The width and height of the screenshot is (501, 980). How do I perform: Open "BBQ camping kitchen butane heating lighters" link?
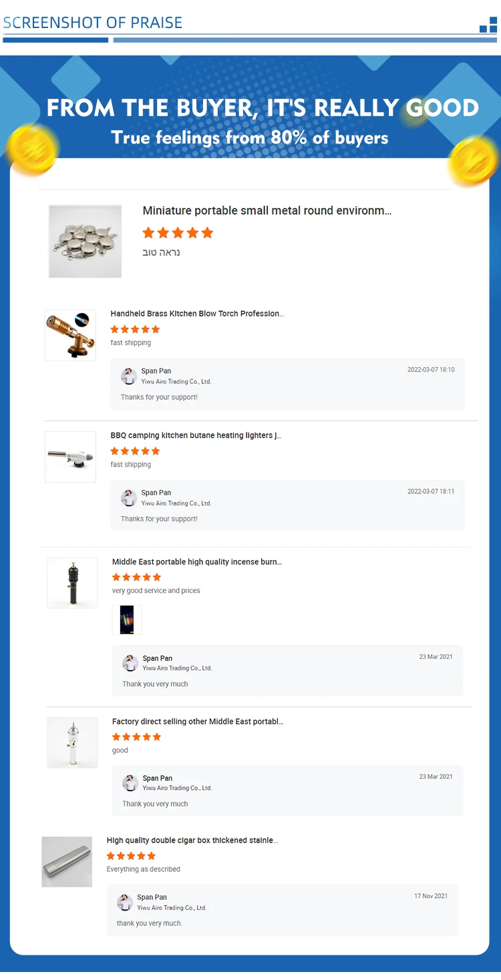196,435
